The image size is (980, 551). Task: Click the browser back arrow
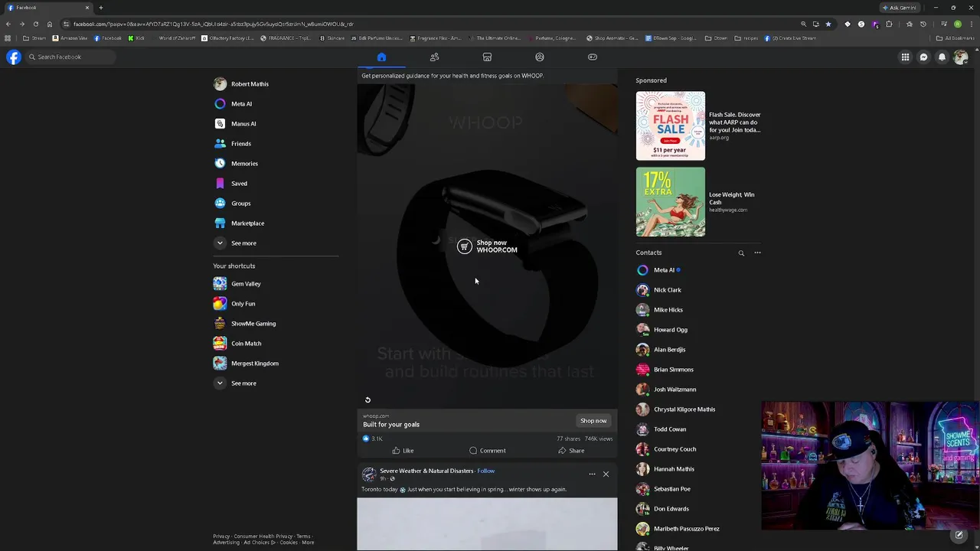click(x=8, y=24)
